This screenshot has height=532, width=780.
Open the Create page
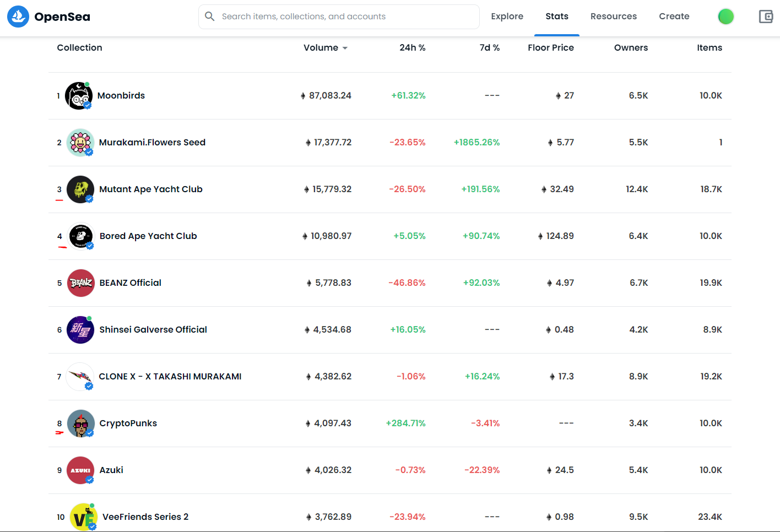(674, 17)
